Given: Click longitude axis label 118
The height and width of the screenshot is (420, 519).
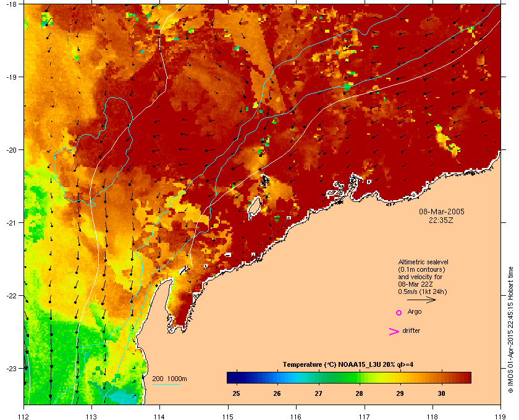Looking at the screenshot, I should (432, 417).
